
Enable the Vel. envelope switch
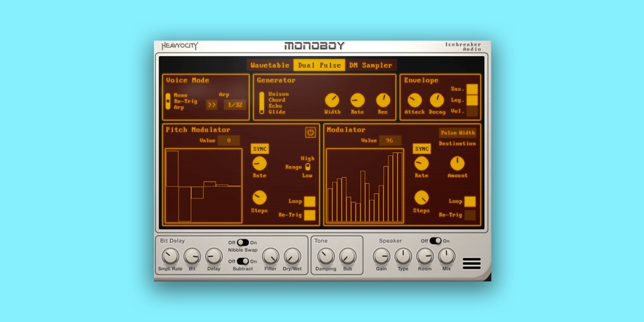tap(472, 111)
